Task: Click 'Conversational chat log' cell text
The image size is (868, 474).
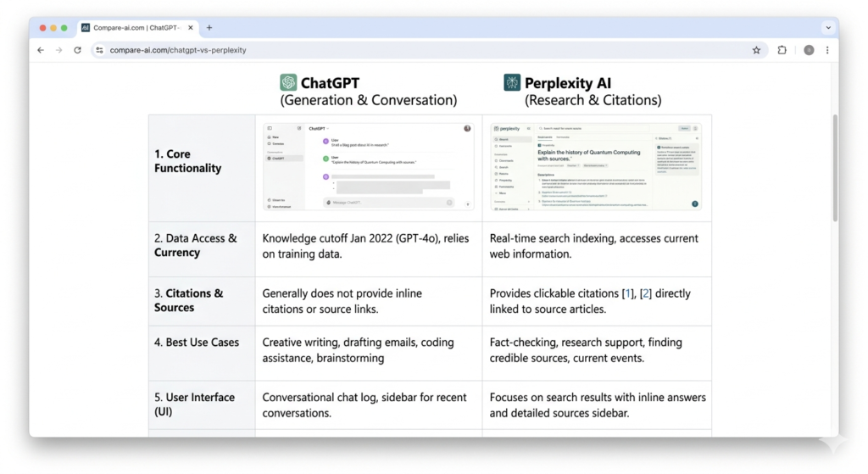Action: click(x=364, y=405)
